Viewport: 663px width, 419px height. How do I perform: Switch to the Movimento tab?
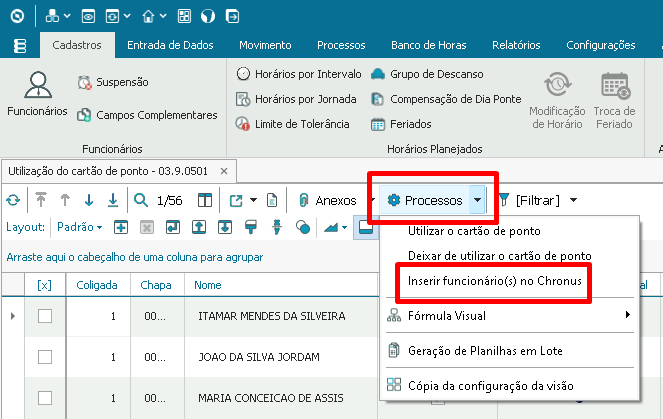tap(265, 45)
